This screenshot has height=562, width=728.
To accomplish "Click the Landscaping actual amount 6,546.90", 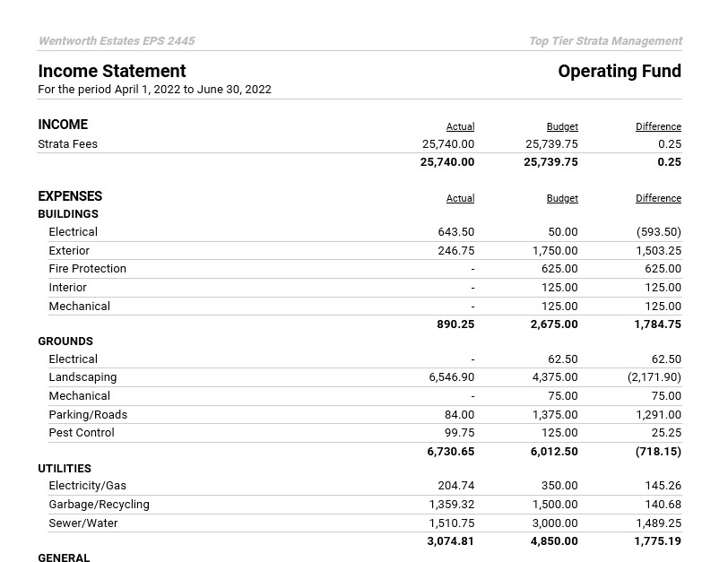I will coord(452,378).
